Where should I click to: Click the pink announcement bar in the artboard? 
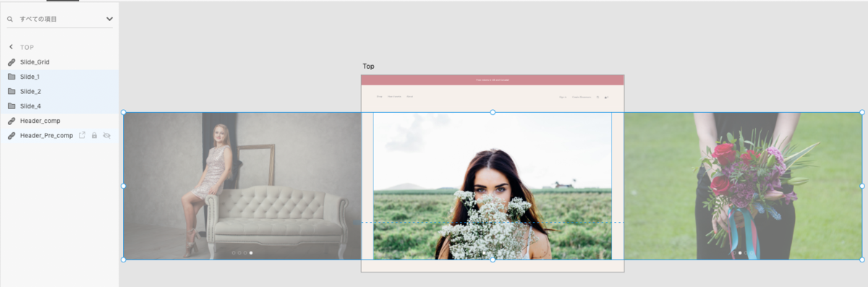[x=493, y=80]
